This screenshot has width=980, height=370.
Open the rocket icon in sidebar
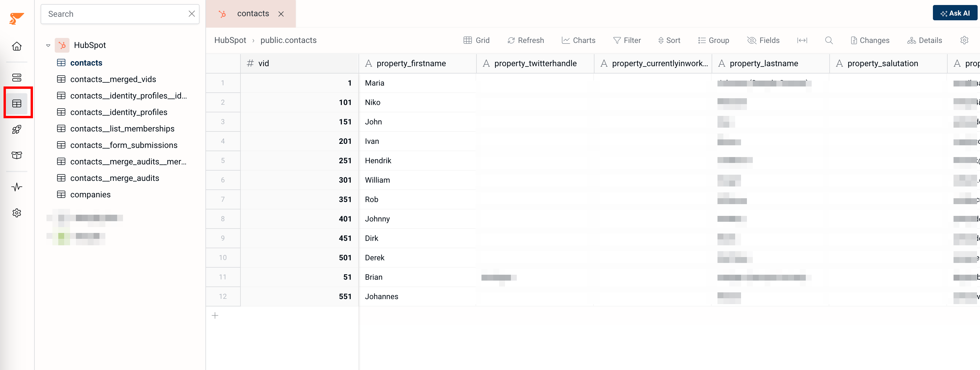(x=17, y=129)
